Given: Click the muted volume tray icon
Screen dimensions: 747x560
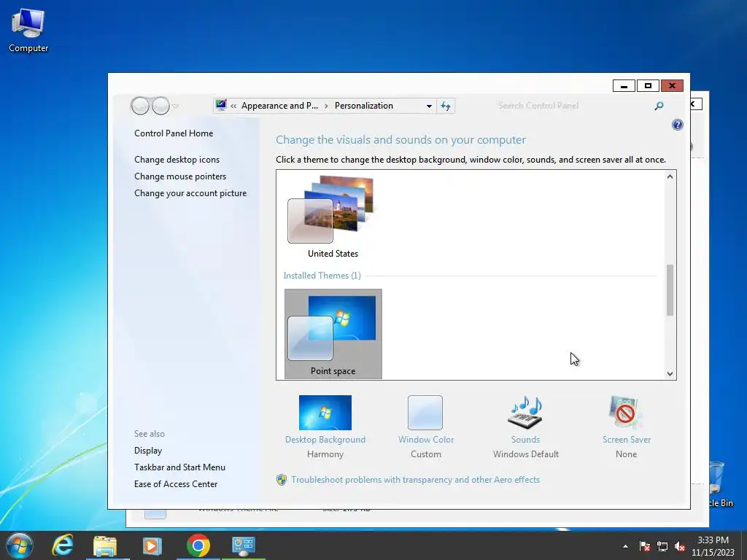Looking at the screenshot, I should [x=680, y=546].
